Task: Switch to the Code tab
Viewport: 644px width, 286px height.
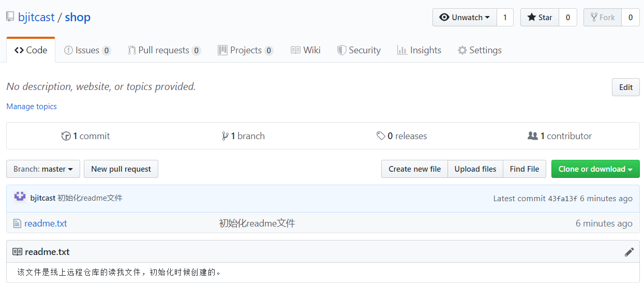Action: 31,50
